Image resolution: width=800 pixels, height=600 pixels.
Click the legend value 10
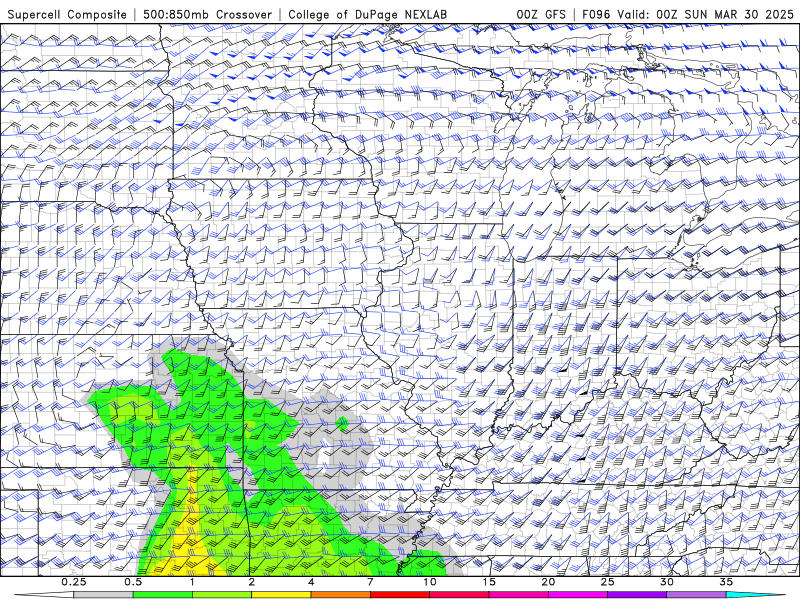pyautogui.click(x=430, y=582)
